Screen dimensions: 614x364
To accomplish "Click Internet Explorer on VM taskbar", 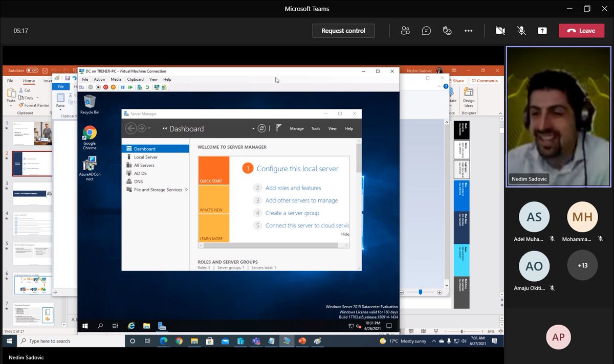I will (x=131, y=326).
